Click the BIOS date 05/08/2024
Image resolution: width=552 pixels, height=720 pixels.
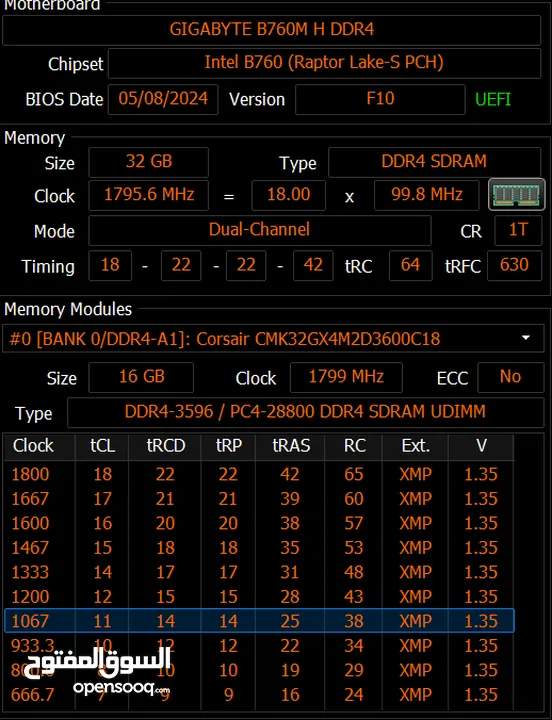[163, 99]
